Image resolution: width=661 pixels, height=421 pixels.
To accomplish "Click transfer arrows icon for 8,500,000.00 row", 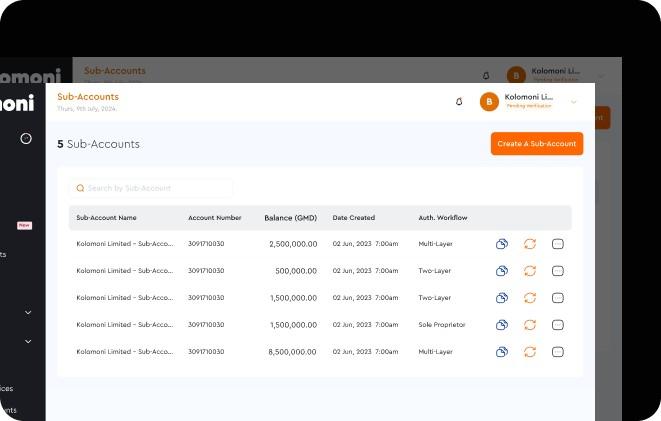I will (530, 351).
